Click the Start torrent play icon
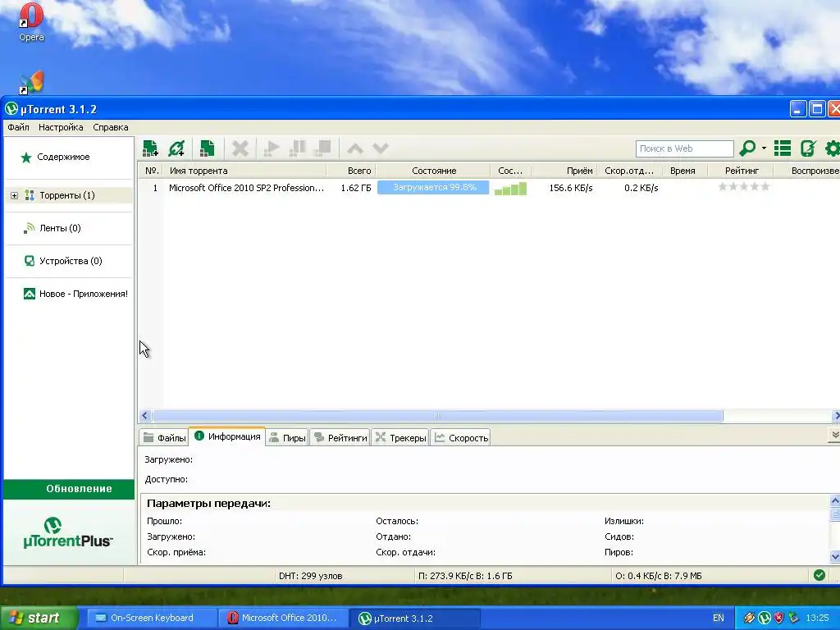The height and width of the screenshot is (630, 840). coord(272,148)
